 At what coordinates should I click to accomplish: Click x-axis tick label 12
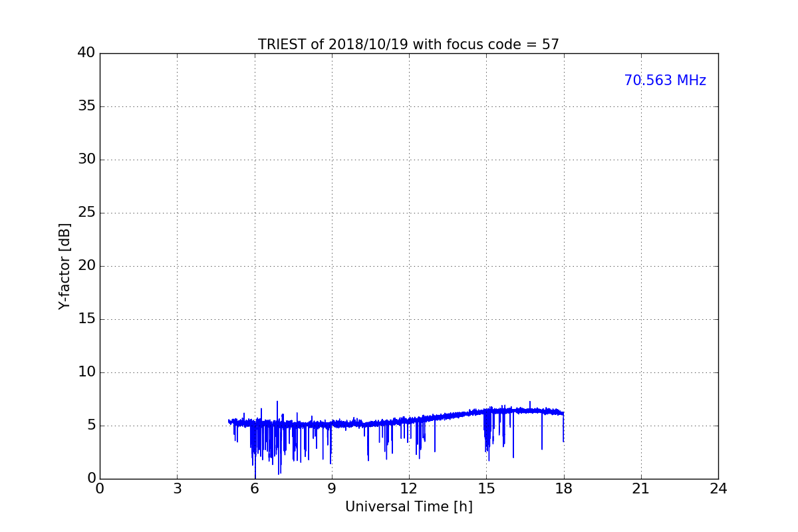pyautogui.click(x=409, y=489)
